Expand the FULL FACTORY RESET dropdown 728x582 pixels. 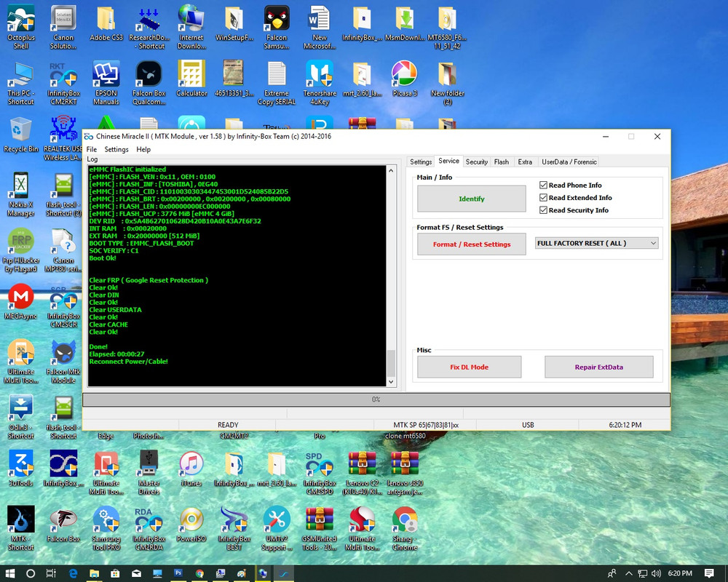click(x=597, y=243)
